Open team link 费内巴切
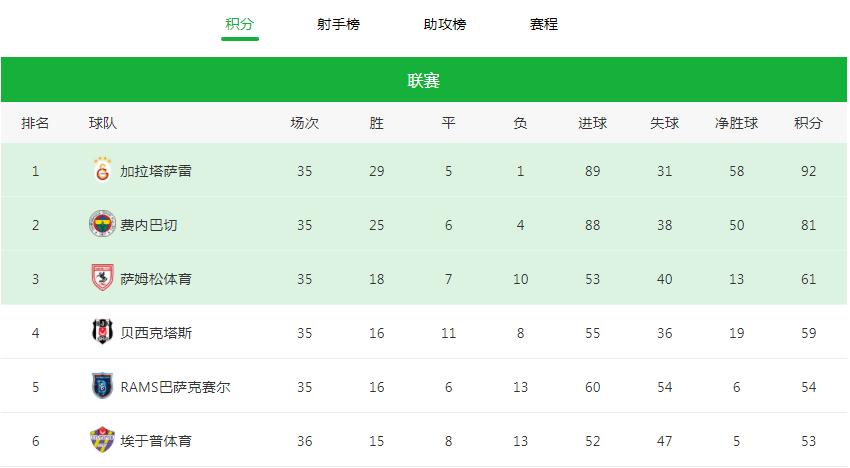Viewport: 850px width, 468px height. tap(149, 225)
